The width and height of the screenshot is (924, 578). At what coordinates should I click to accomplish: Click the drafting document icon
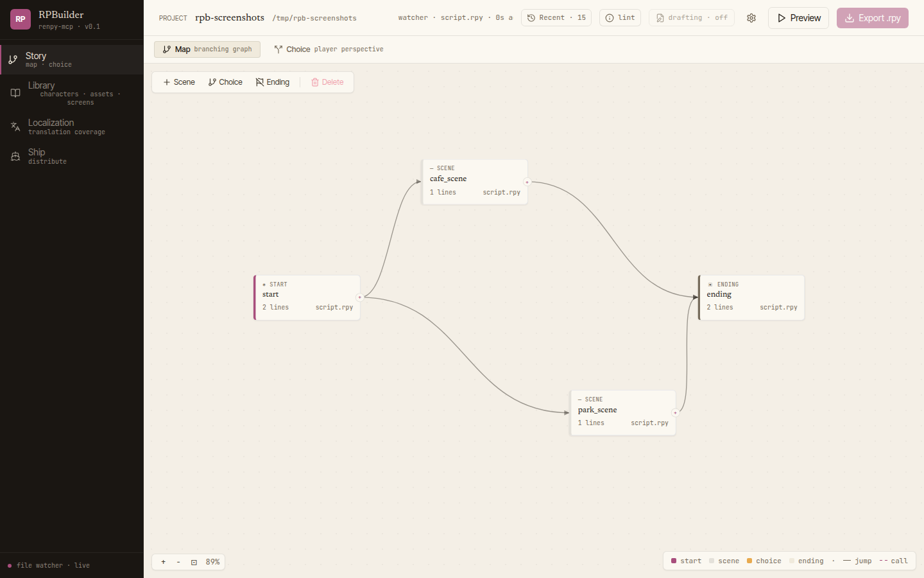[660, 18]
